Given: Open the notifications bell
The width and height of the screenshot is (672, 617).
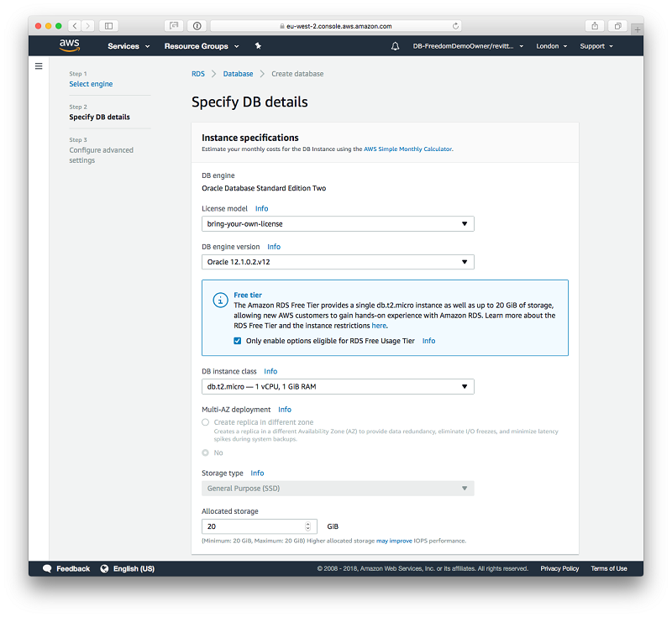Looking at the screenshot, I should coord(396,46).
